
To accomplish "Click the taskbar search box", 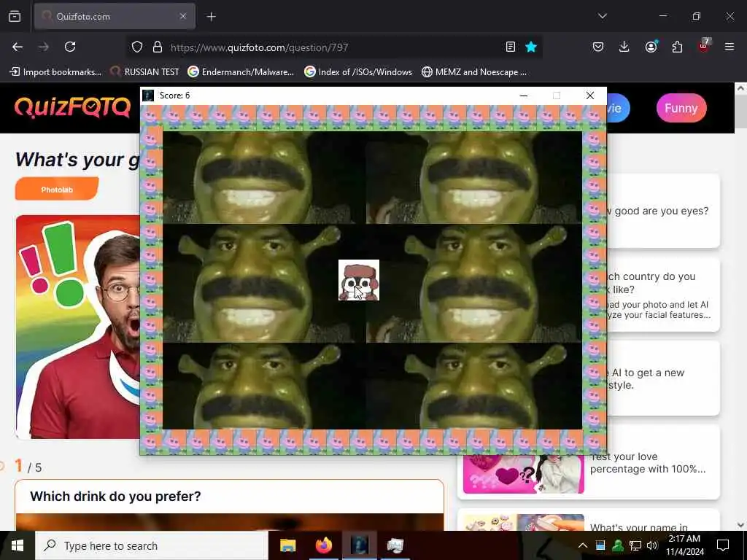I will 152,545.
